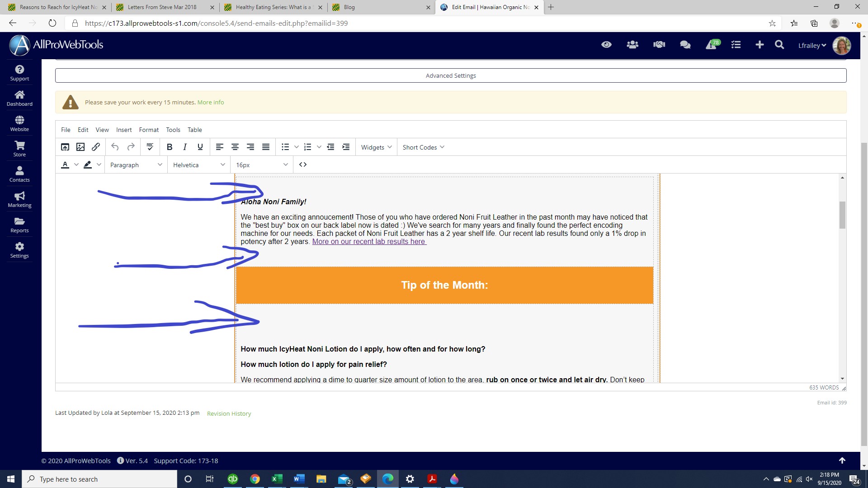Open the Support sidebar item
The image size is (868, 488).
[19, 73]
